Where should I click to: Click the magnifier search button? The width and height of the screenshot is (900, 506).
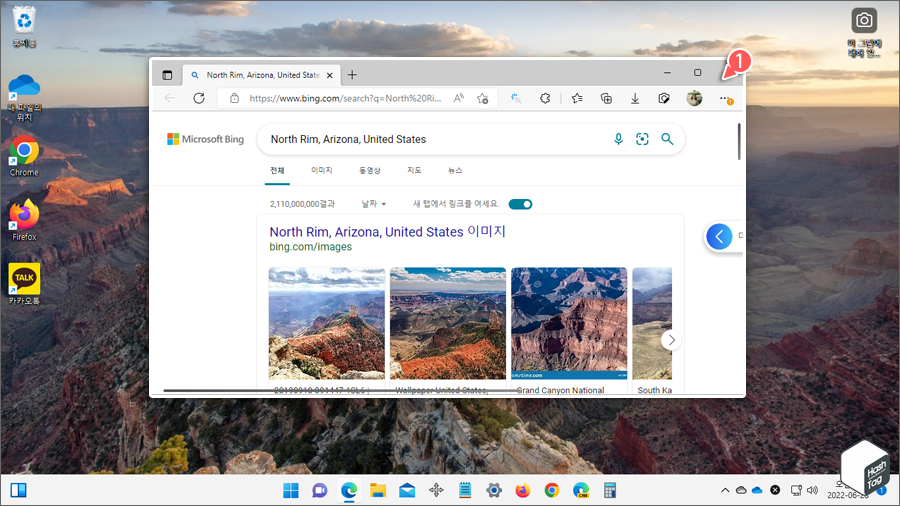coord(667,139)
